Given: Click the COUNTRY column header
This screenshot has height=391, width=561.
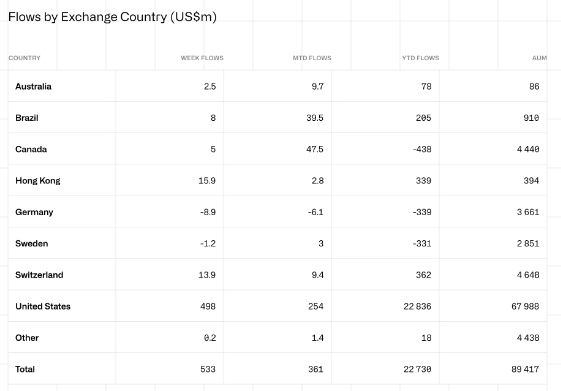Looking at the screenshot, I should 24,58.
